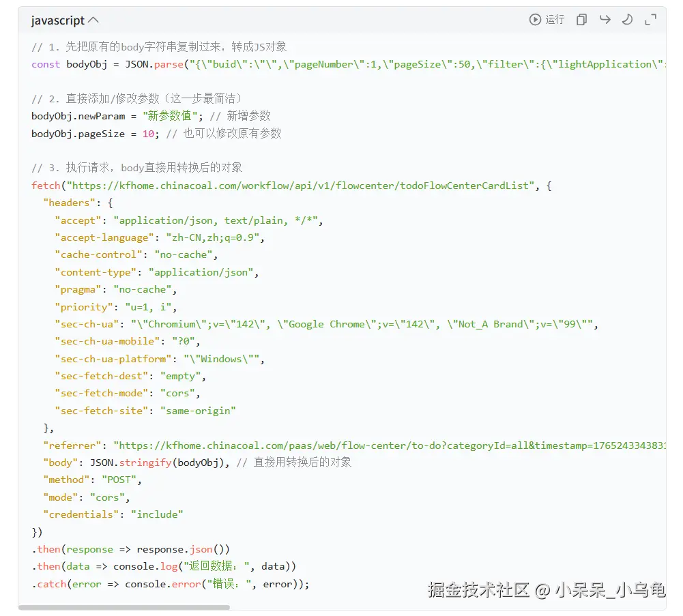Viewport: 683px width, 616px height.
Task: Click the pageSize value 10
Action: pos(148,134)
